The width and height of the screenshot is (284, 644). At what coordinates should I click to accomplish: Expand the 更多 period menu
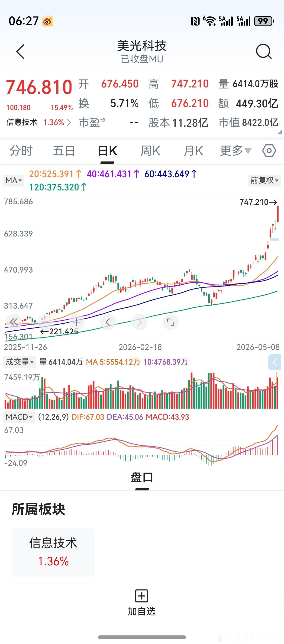236,151
